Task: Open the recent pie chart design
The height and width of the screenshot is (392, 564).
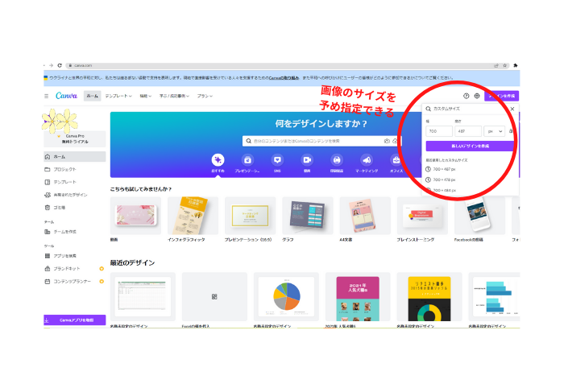Action: [x=286, y=297]
